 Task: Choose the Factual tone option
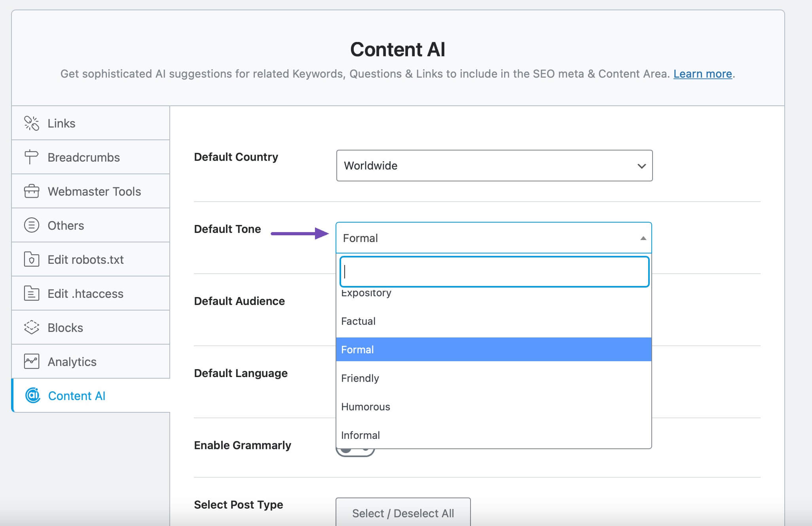point(493,321)
